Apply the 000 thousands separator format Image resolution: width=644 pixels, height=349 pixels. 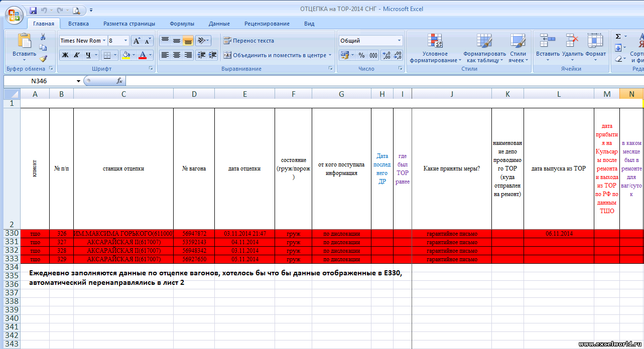[x=373, y=55]
